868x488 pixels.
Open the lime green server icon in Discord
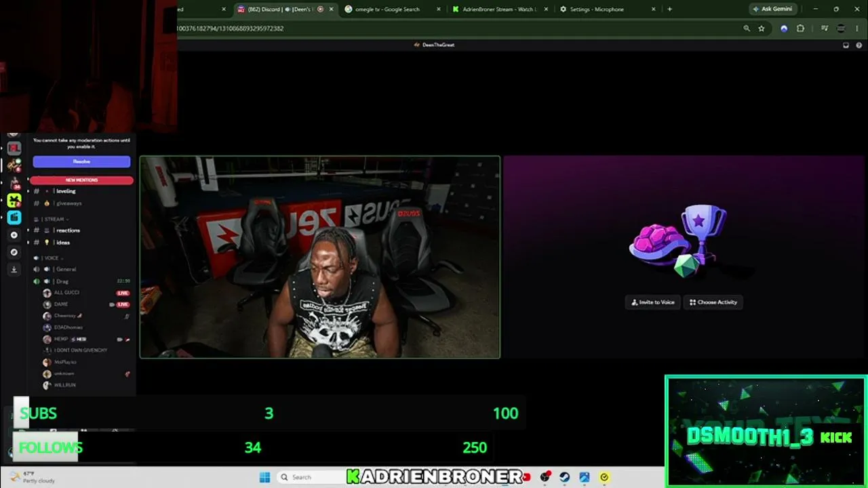coord(14,200)
